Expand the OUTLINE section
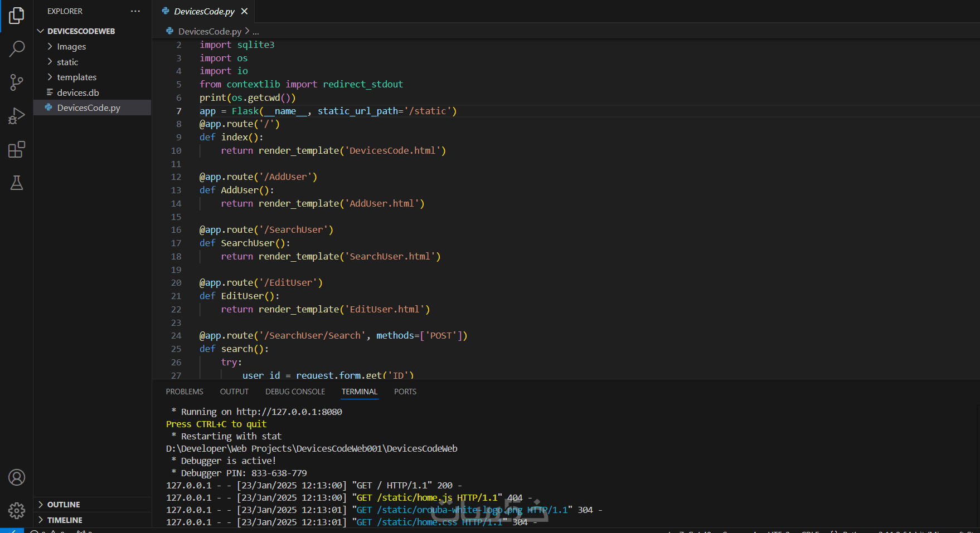980x533 pixels. tap(64, 505)
